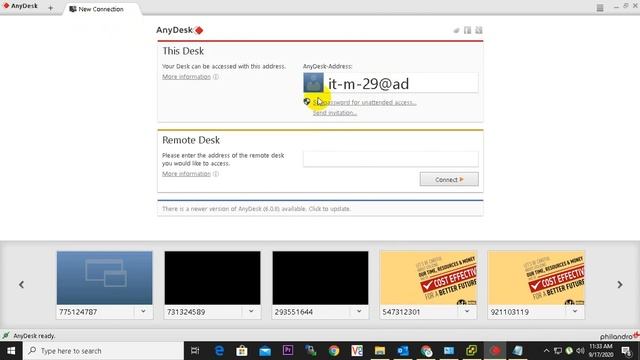Click the volume speaker tray icon
The image size is (640, 360).
580,351
